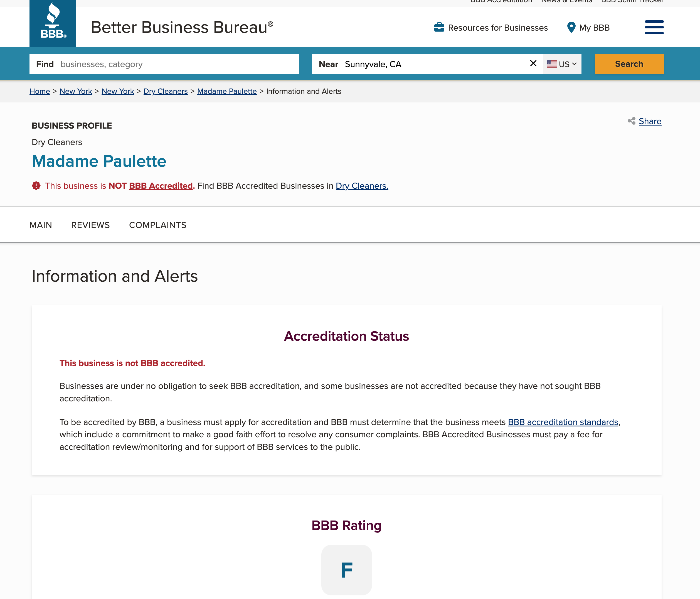Click the F rating badge
700x599 pixels.
click(346, 570)
